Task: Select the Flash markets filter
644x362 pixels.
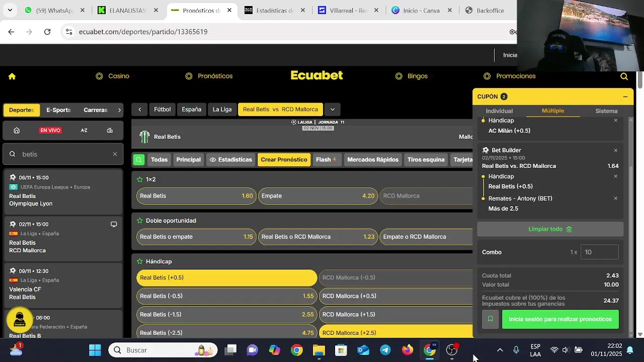Action: click(x=326, y=160)
